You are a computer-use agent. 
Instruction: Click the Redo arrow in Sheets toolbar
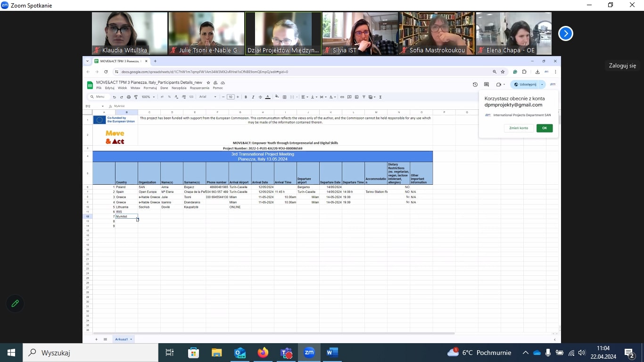coord(121,97)
